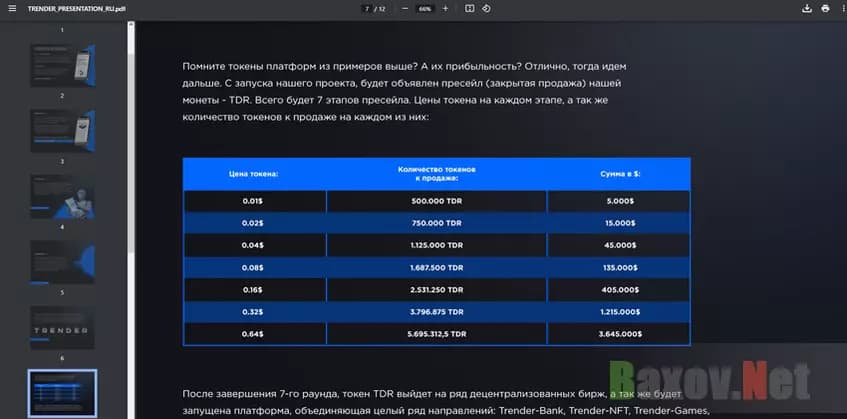Click the sum cell 3.645.000$
Screen dimensions: 847x419
[x=619, y=334]
